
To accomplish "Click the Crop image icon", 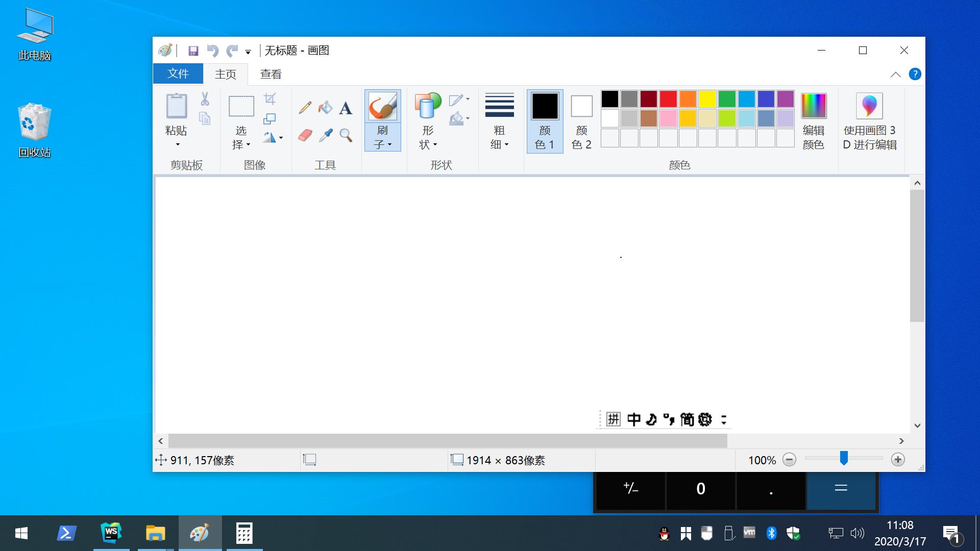I will coord(269,98).
